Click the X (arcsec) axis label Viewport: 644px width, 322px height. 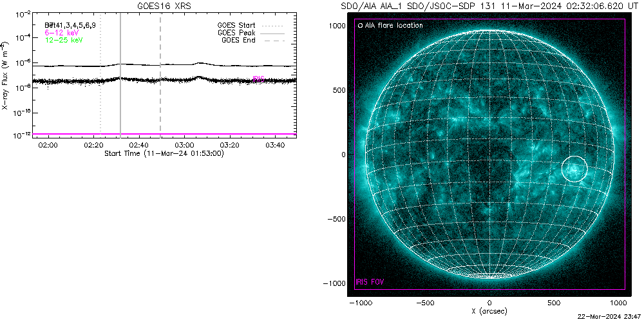tap(489, 312)
